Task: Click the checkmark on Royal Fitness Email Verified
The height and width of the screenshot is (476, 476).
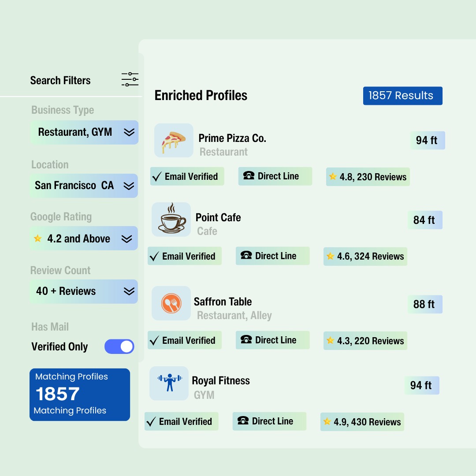Action: tap(151, 421)
